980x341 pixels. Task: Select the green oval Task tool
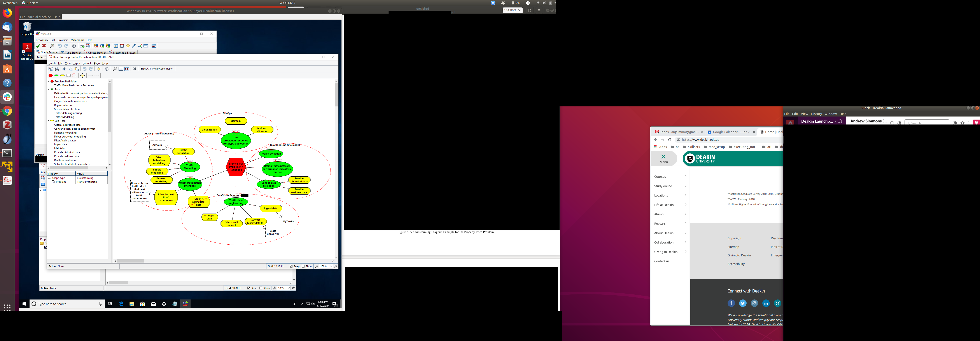pyautogui.click(x=57, y=75)
